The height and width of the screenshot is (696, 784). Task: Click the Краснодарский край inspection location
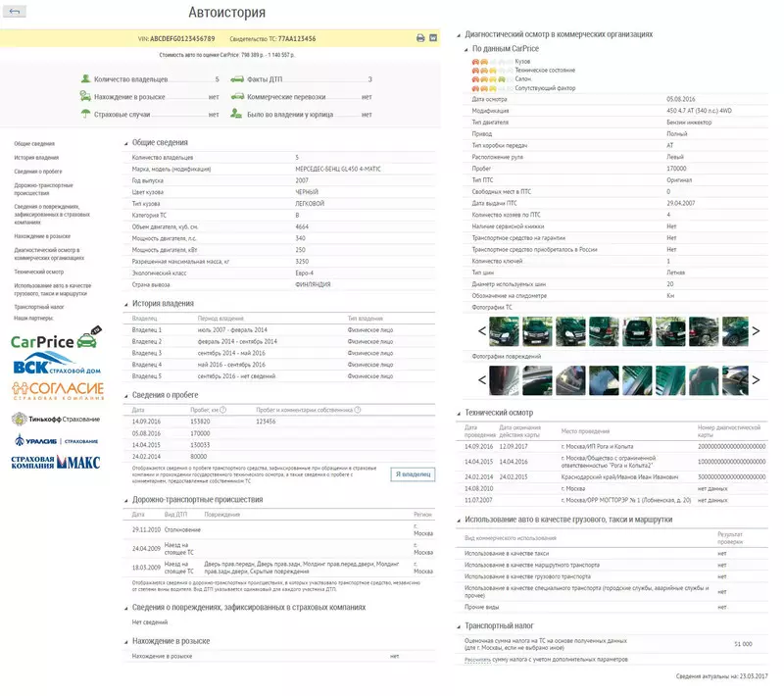pyautogui.click(x=619, y=477)
